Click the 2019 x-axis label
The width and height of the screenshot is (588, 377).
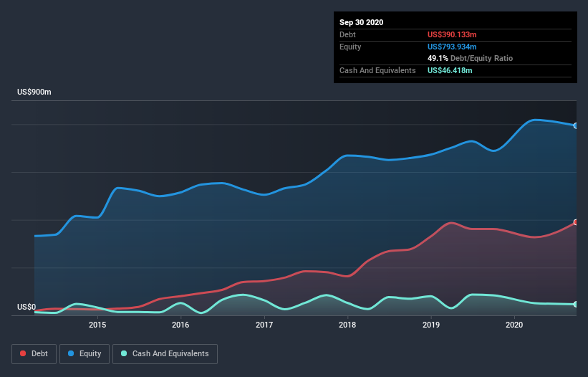click(431, 325)
